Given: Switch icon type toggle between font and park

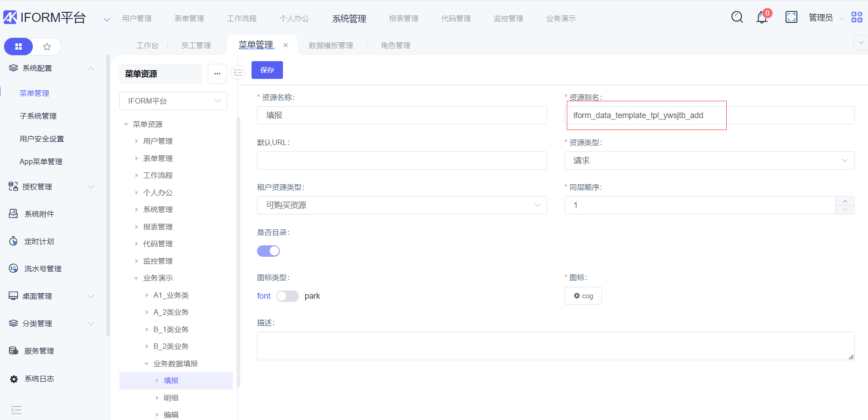Looking at the screenshot, I should [287, 296].
